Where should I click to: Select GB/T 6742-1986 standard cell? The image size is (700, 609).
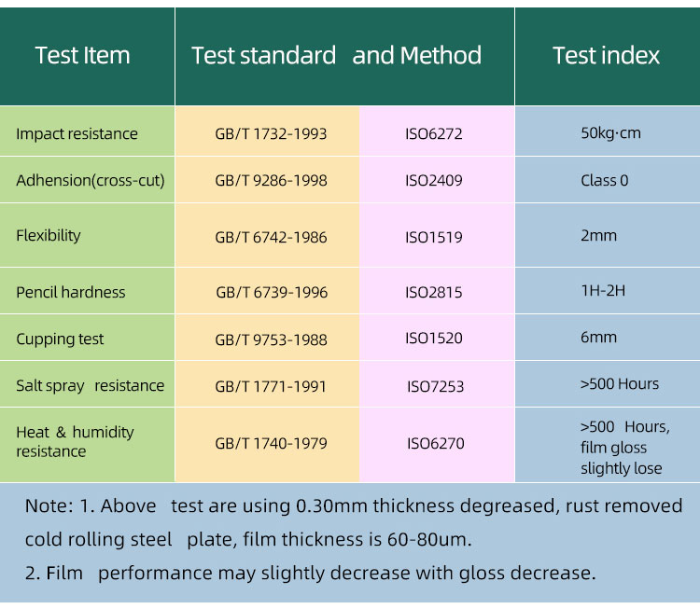(x=271, y=238)
